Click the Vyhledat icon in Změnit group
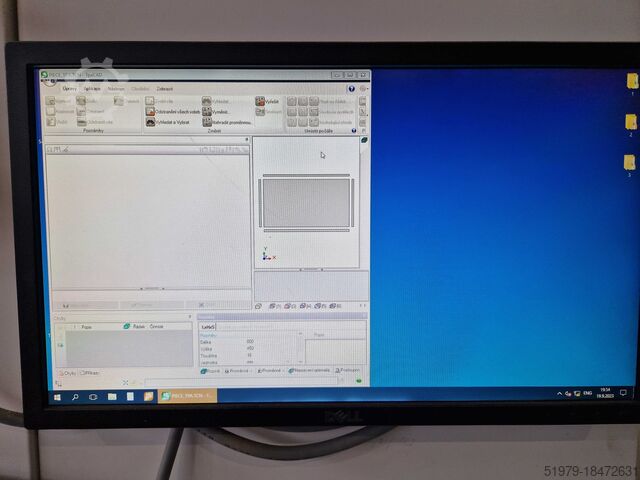Viewport: 640px width, 480px height. pyautogui.click(x=207, y=101)
